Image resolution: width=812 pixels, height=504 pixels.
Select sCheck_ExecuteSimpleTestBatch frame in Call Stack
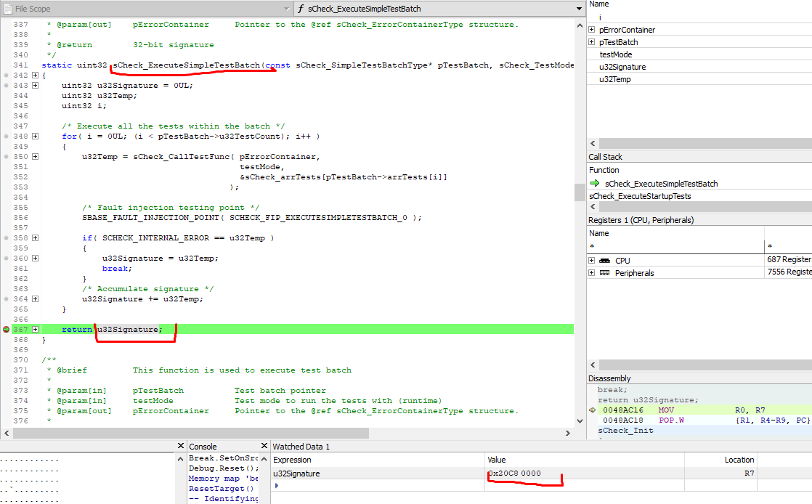pos(662,183)
